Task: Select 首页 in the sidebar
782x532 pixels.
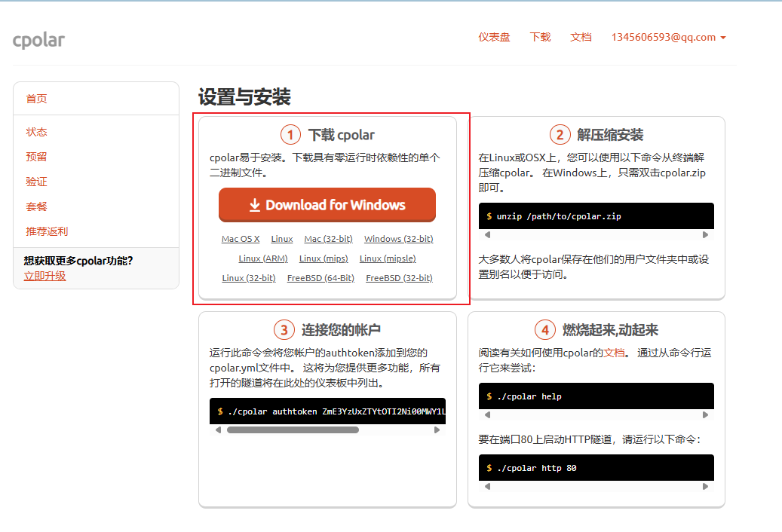Action: pyautogui.click(x=36, y=99)
